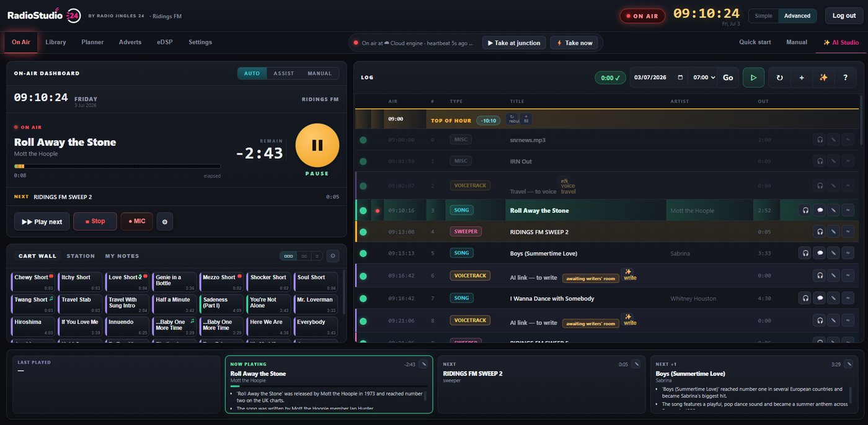
Task: Click the rebuild icon in Top of Hour row
Action: 513,119
